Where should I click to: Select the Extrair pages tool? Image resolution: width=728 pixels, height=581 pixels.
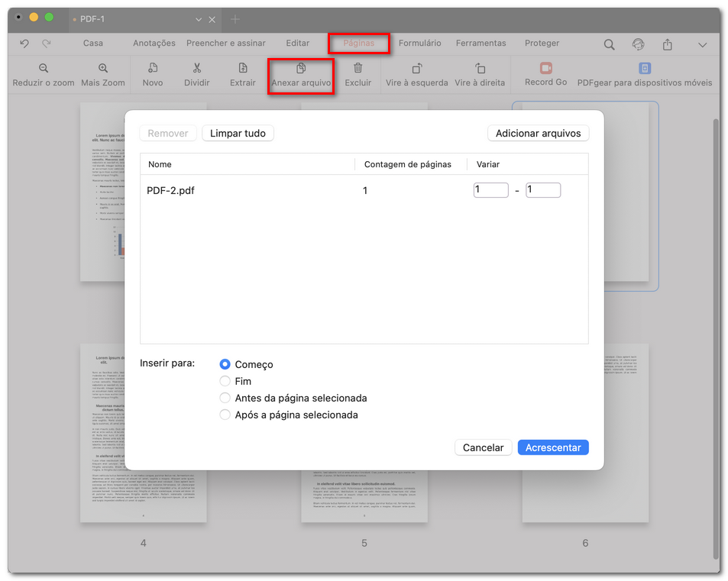(x=243, y=69)
